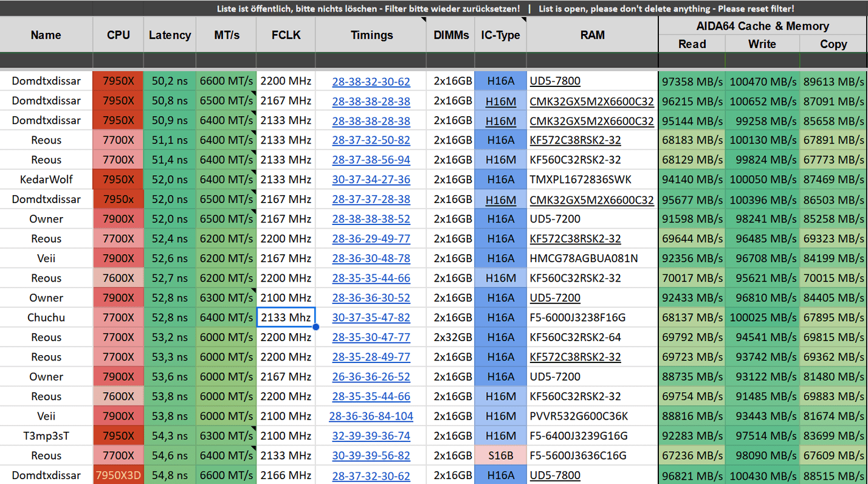
Task: Select the KF560C32RSK2-64 RAM cell
Action: tap(592, 337)
